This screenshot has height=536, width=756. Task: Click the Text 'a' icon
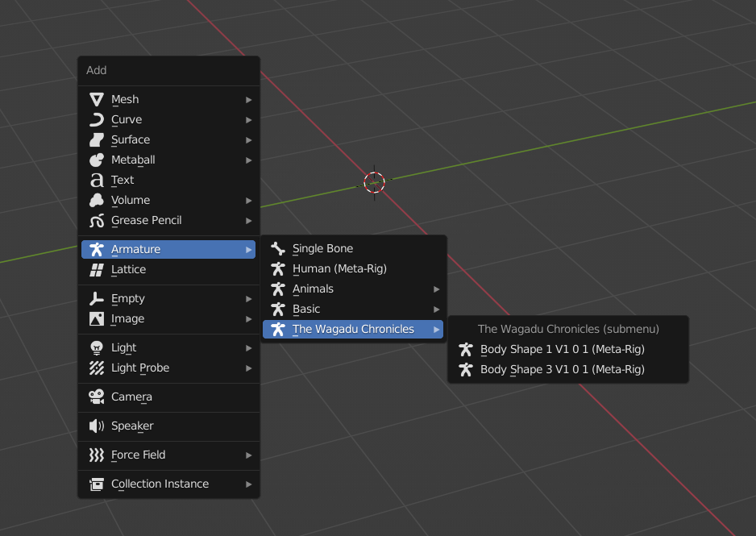click(x=97, y=181)
